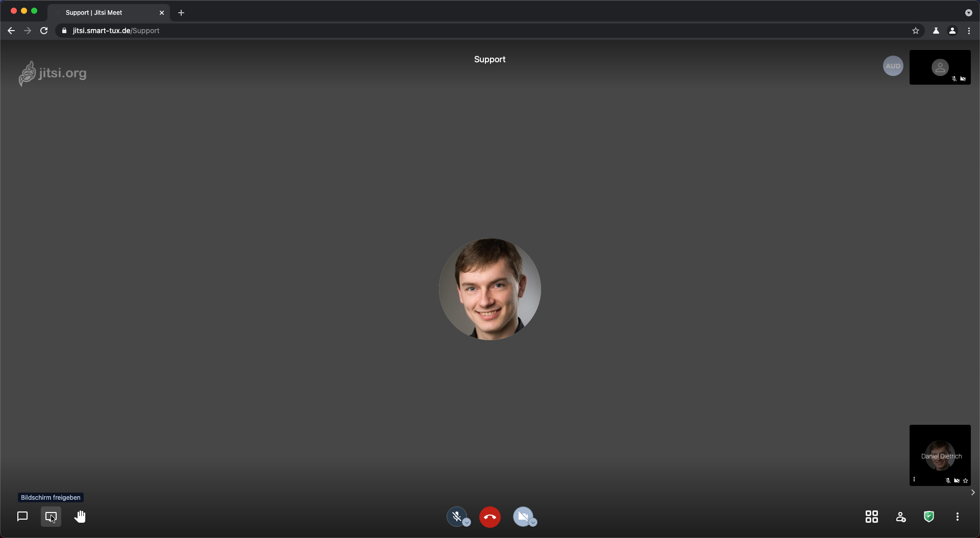Image resolution: width=980 pixels, height=538 pixels.
Task: Close the Support | Jitsi Meet tab
Action: tap(162, 13)
